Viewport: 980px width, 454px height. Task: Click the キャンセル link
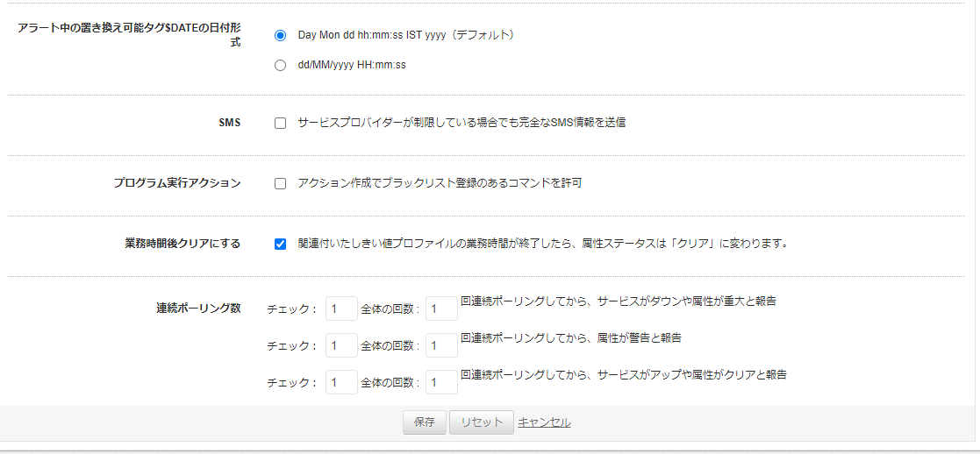[x=544, y=422]
